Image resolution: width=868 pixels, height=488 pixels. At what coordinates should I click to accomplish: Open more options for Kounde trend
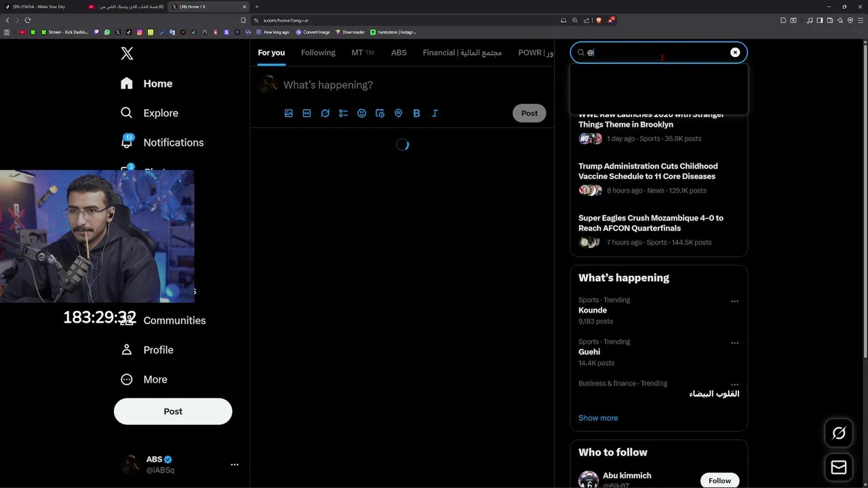(x=734, y=302)
